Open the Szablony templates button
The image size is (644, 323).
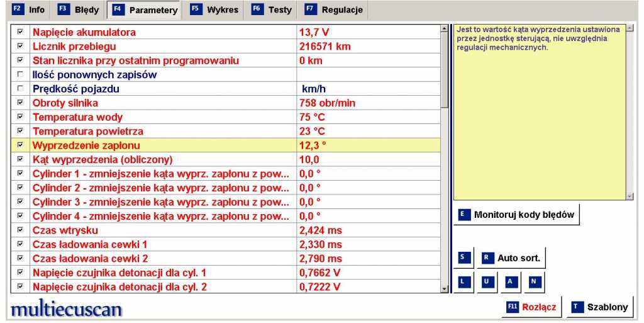pos(600,307)
